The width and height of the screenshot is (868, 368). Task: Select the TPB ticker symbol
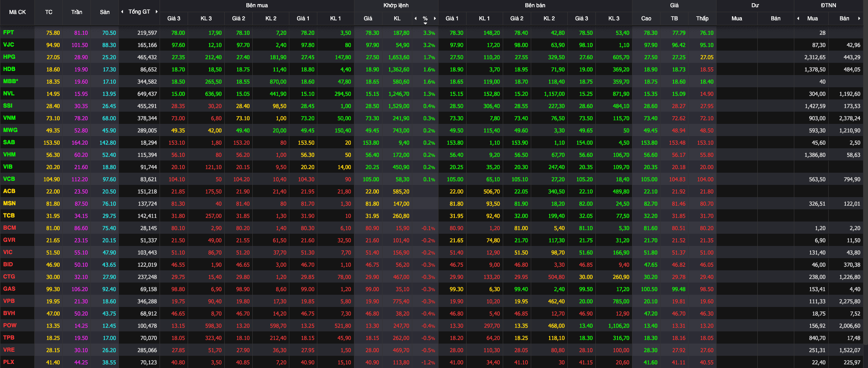(x=9, y=338)
